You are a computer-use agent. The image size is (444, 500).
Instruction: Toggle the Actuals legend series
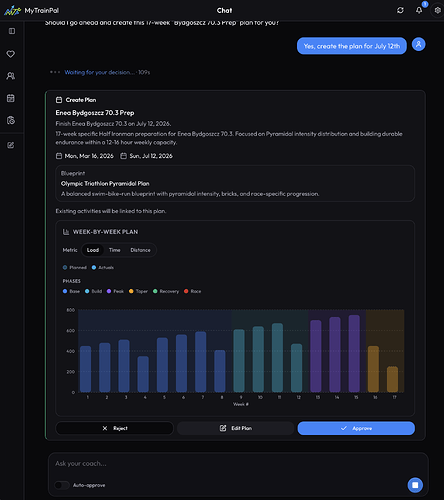click(x=103, y=267)
